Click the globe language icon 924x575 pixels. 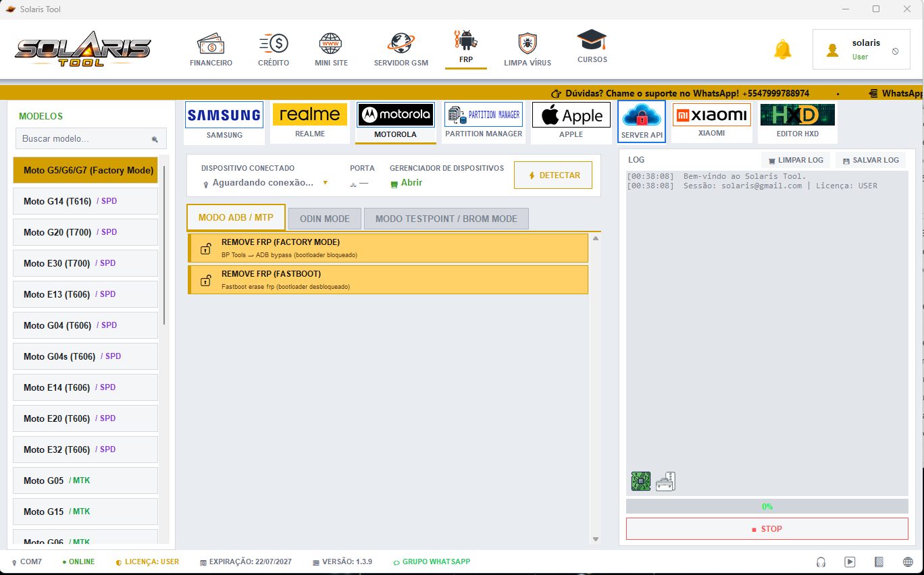coord(908,562)
